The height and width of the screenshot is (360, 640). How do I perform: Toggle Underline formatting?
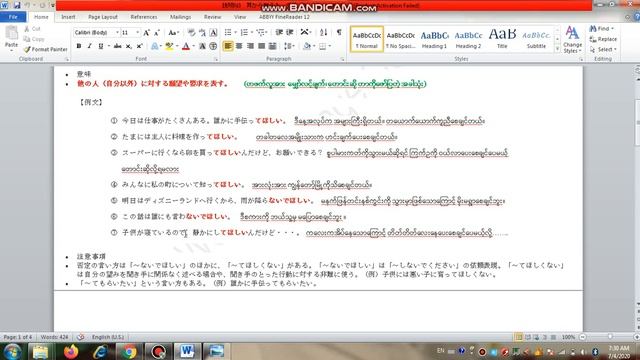100,46
